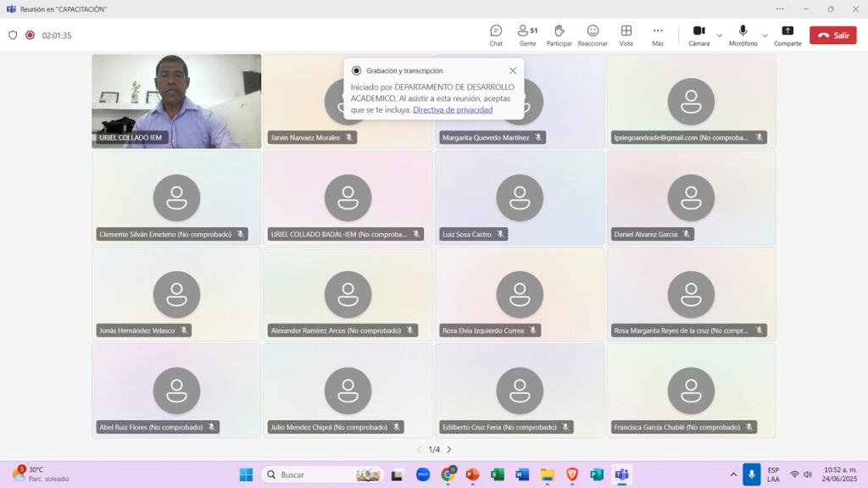Show the Gente participants list
The image size is (868, 488).
tap(527, 35)
